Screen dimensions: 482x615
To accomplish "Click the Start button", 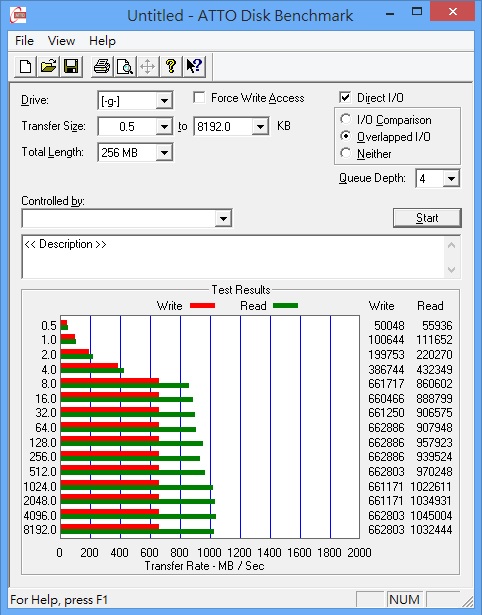I will coord(427,218).
